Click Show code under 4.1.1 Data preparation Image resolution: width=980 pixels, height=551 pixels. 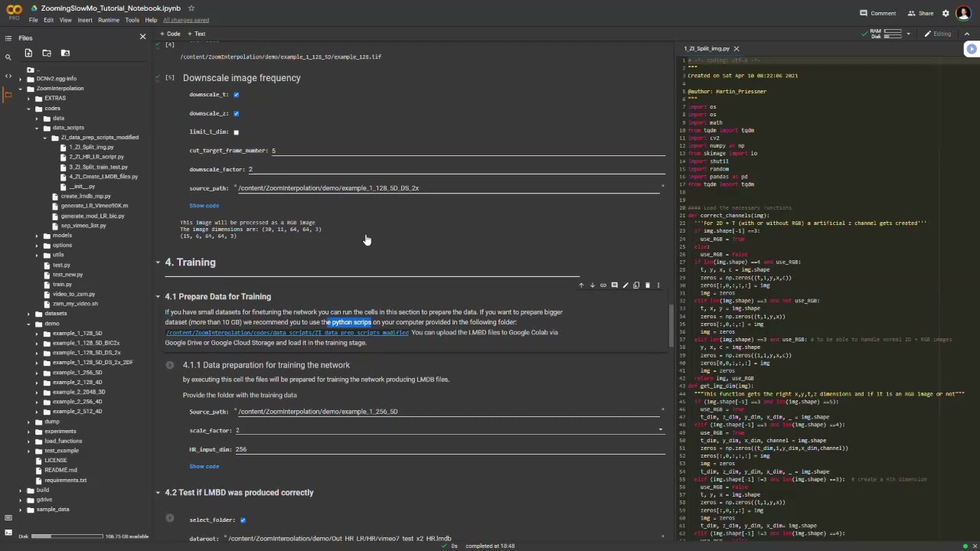tap(204, 467)
